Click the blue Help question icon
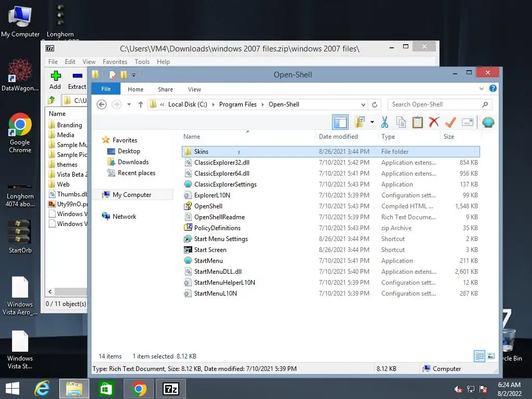The height and width of the screenshot is (399, 532). click(493, 88)
